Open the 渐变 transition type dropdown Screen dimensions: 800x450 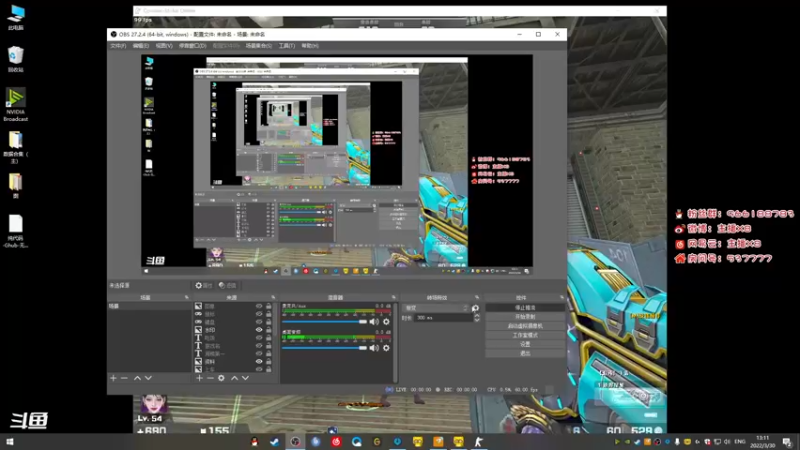(436, 308)
